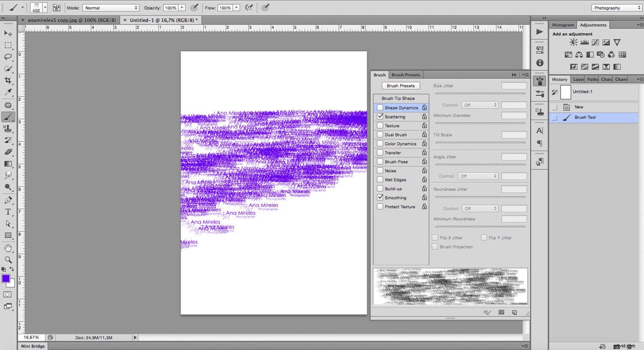Select the Brush Tool step in History
Image resolution: width=644 pixels, height=350 pixels.
coord(585,117)
